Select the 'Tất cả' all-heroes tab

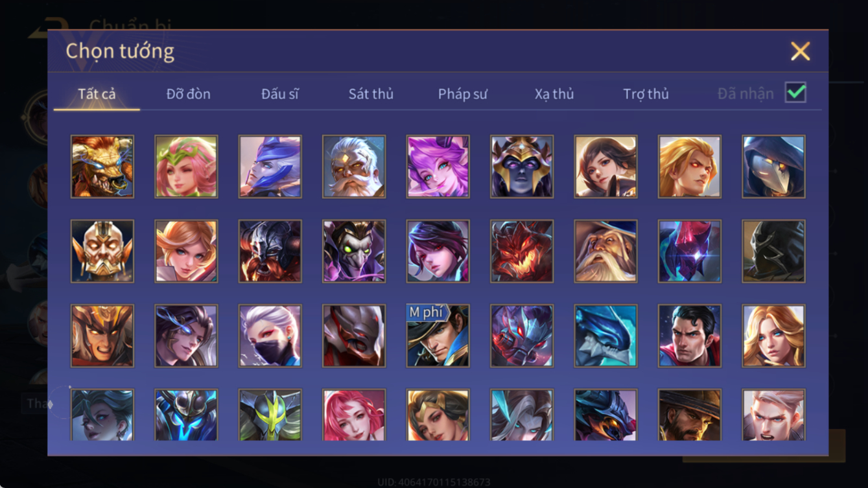pos(97,94)
